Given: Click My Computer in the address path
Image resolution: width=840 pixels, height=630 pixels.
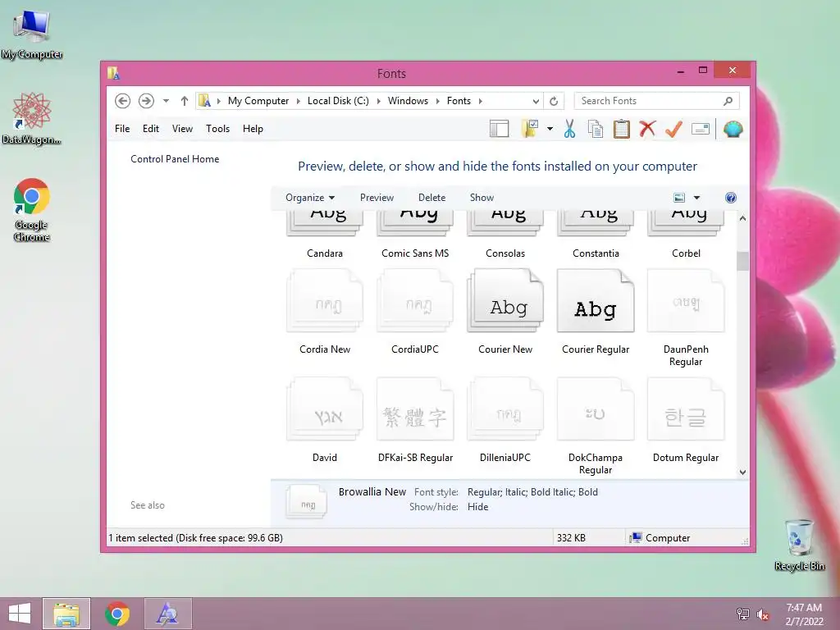Looking at the screenshot, I should [x=258, y=101].
